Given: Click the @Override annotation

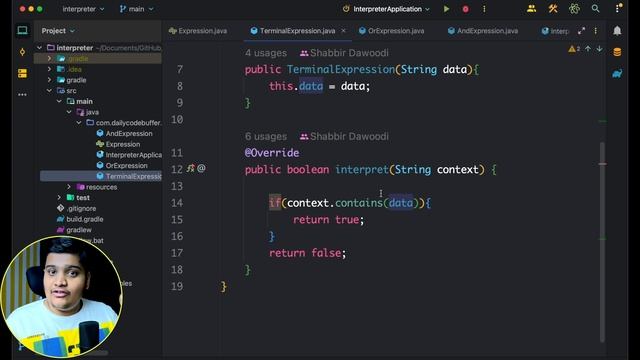Looking at the screenshot, I should point(272,153).
